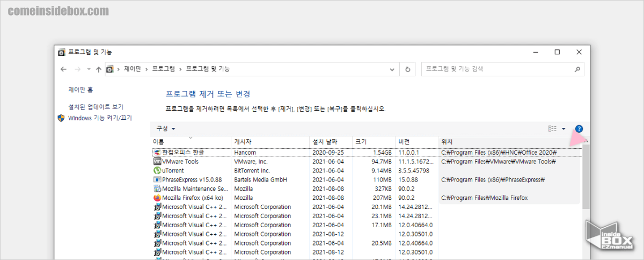
Task: Click the help question mark icon
Action: click(x=579, y=129)
